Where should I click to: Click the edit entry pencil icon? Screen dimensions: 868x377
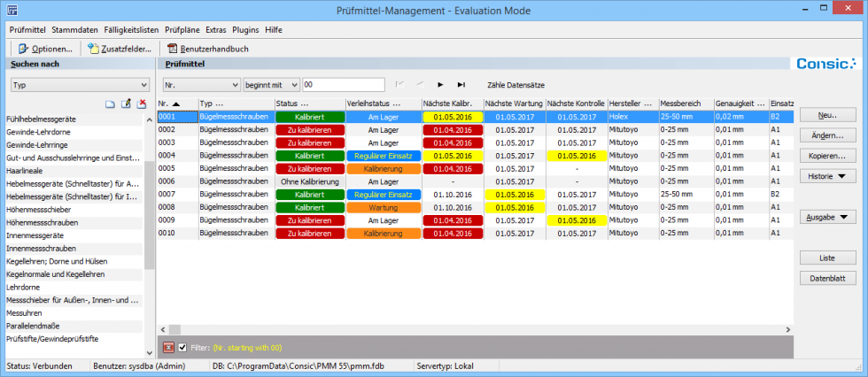pos(126,104)
